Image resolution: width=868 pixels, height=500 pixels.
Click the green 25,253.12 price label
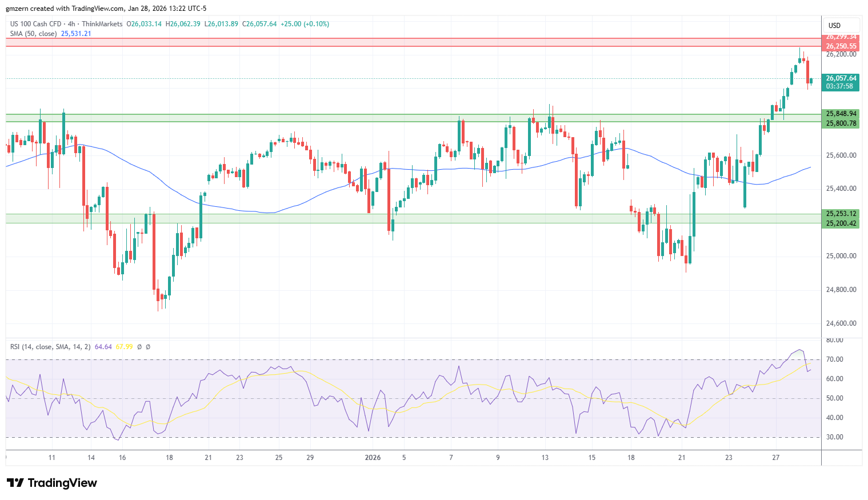tap(841, 214)
